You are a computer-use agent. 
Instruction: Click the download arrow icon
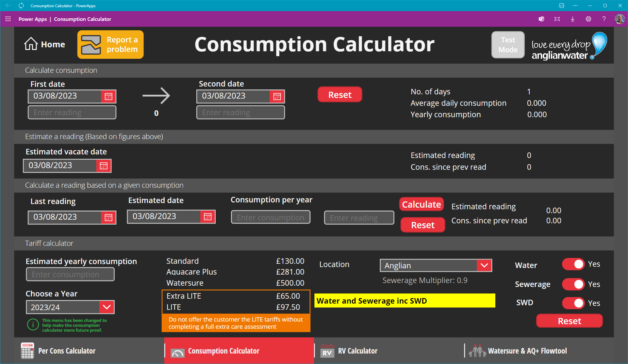pyautogui.click(x=573, y=19)
